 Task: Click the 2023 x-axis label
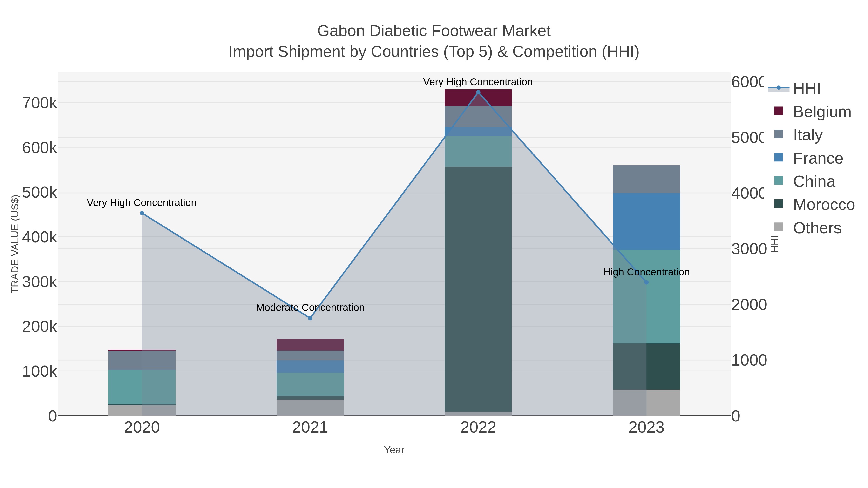pos(646,428)
